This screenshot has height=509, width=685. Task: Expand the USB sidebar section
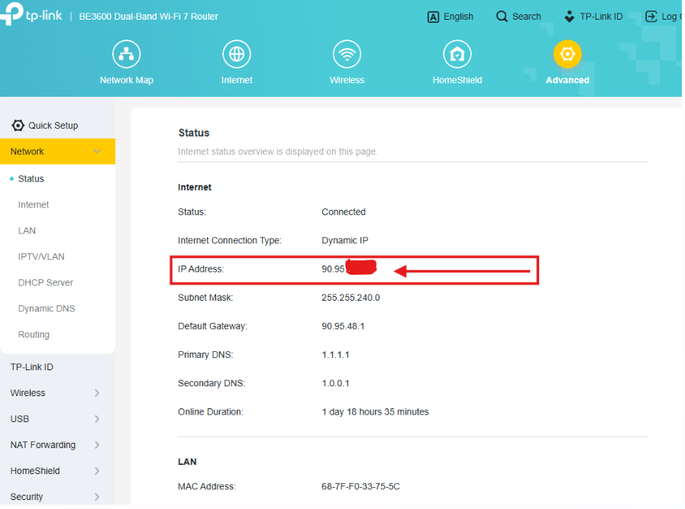97,419
